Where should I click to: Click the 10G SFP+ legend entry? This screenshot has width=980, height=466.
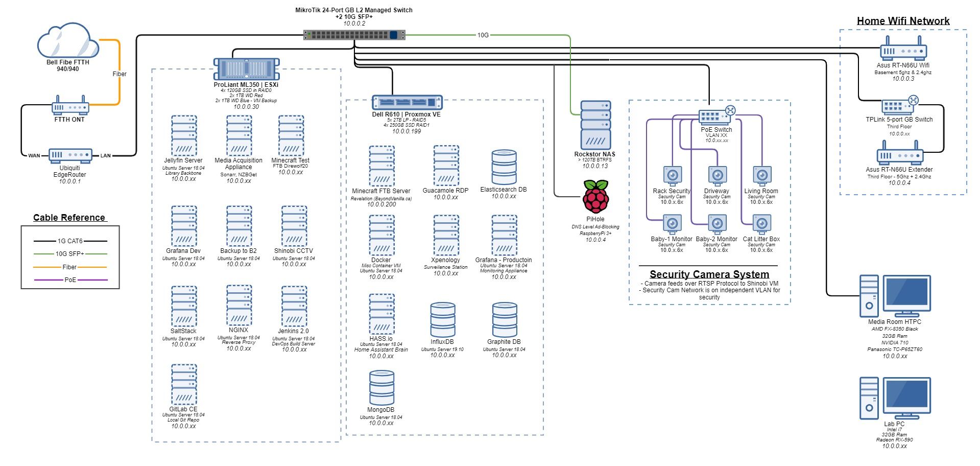pyautogui.click(x=70, y=253)
